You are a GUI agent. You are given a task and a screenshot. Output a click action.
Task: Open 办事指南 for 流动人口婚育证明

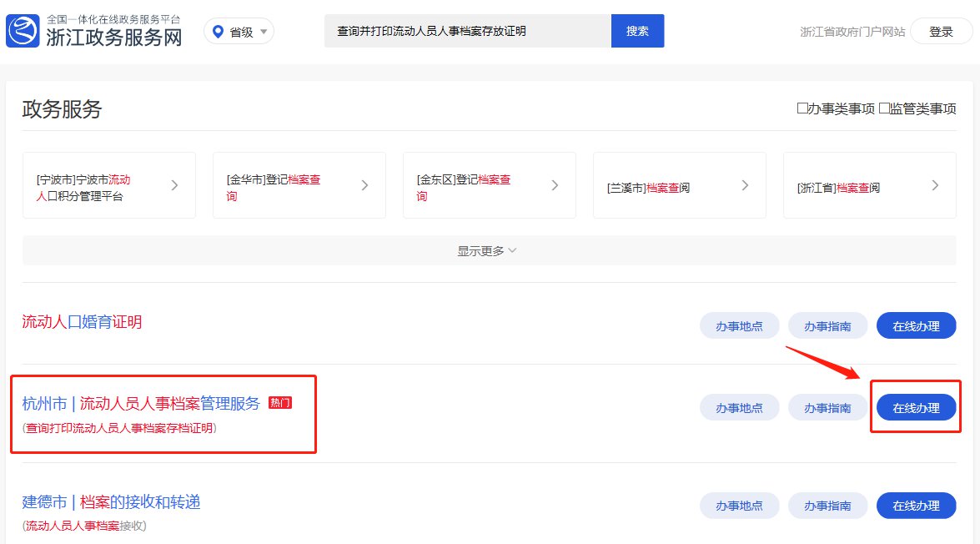coord(827,326)
